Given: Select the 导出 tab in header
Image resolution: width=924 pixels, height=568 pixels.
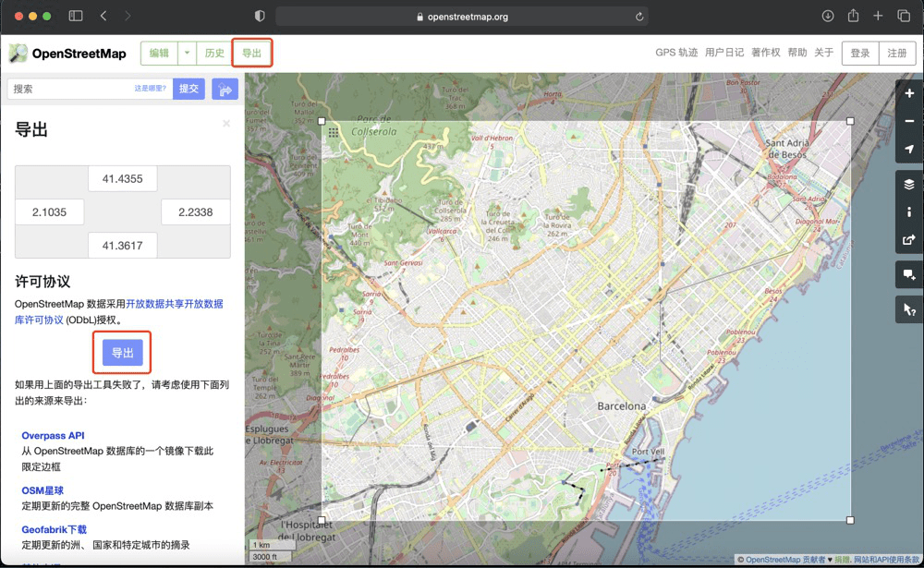Looking at the screenshot, I should click(x=251, y=54).
